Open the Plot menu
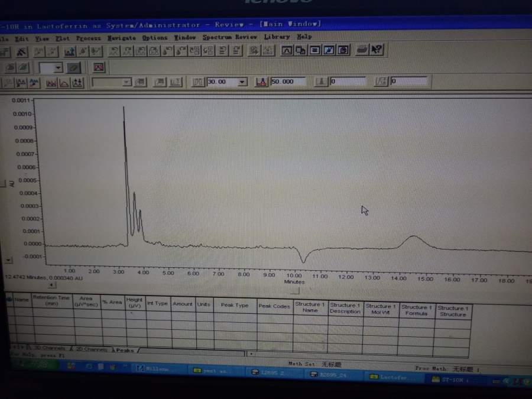 (x=63, y=38)
